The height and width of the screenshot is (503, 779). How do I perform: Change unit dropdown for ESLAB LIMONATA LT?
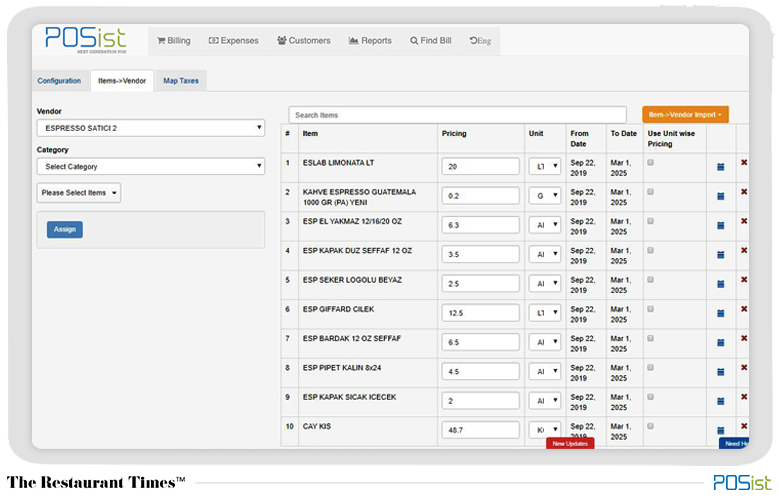coord(545,167)
